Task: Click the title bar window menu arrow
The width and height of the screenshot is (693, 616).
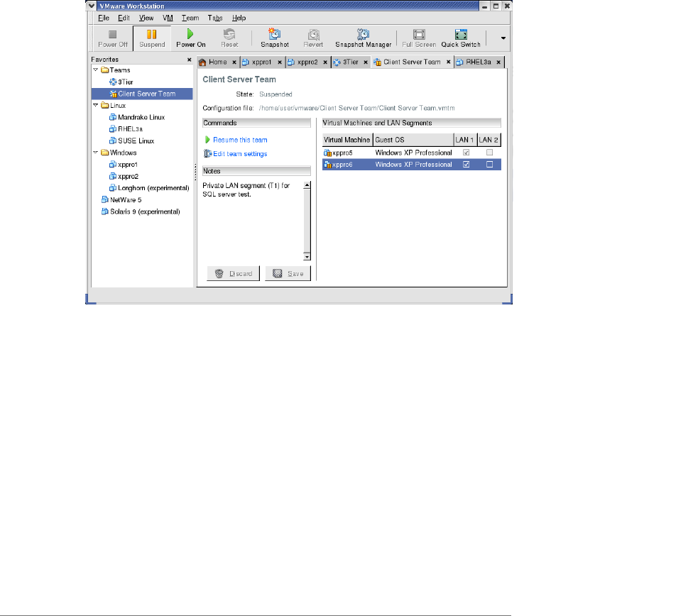Action: click(91, 6)
